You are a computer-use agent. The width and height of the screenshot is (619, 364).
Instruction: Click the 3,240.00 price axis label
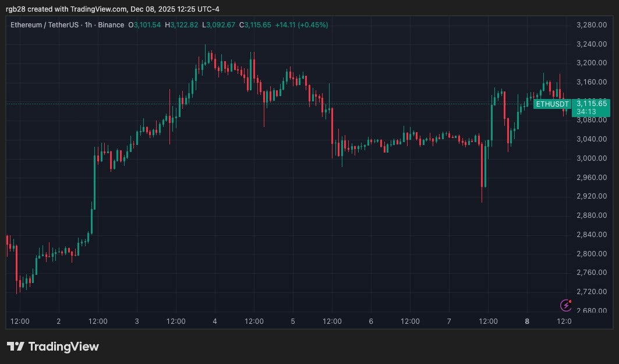tap(592, 44)
